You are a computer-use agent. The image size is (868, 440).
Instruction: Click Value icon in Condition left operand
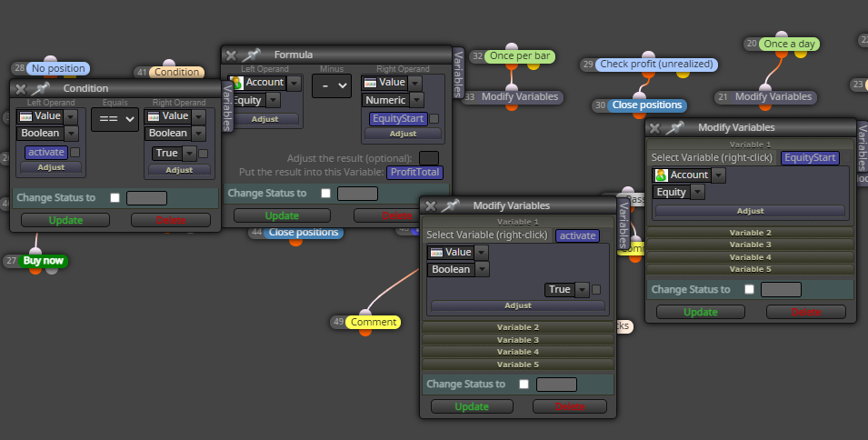25,116
